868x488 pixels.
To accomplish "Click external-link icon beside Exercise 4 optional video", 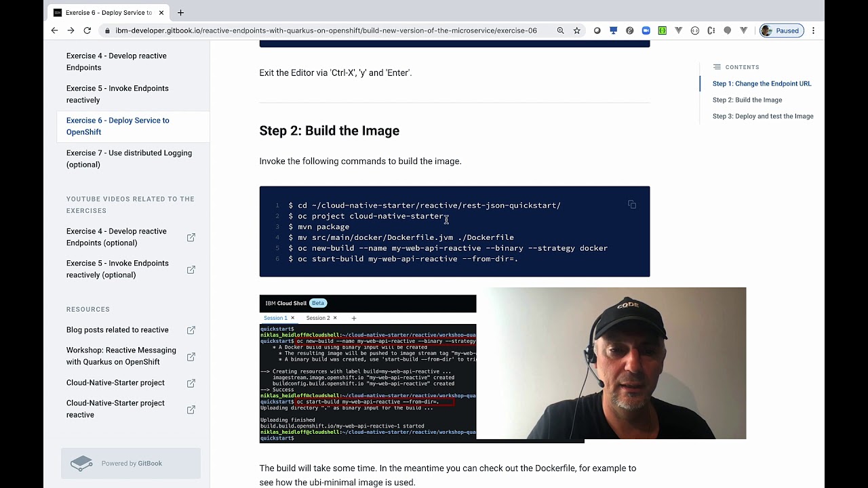I will (x=191, y=237).
